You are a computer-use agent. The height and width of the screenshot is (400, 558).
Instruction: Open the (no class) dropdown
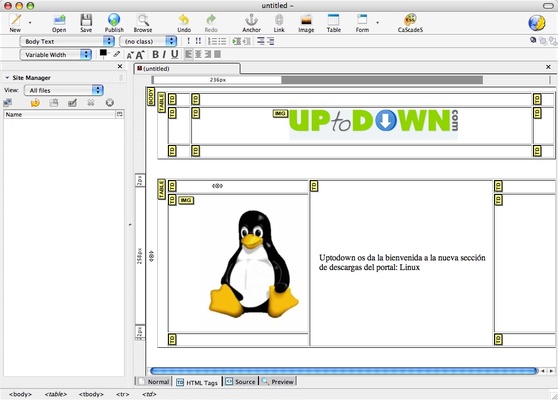[x=148, y=41]
